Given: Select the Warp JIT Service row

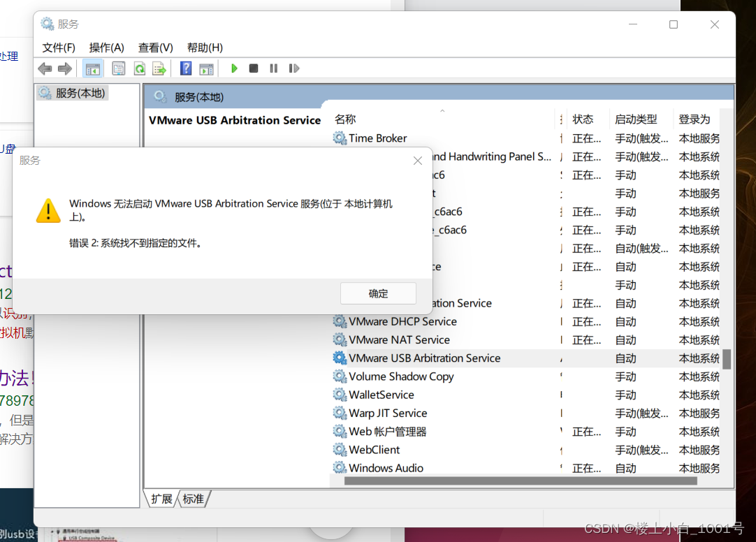Looking at the screenshot, I should pos(525,413).
